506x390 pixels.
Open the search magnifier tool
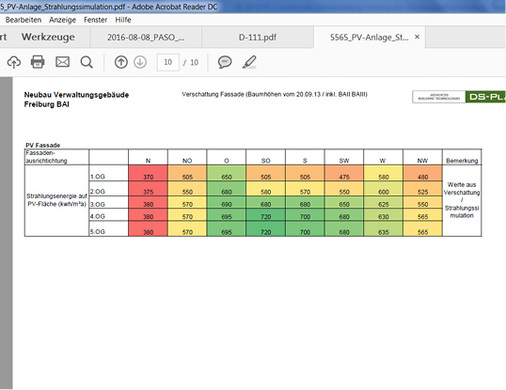coord(87,62)
